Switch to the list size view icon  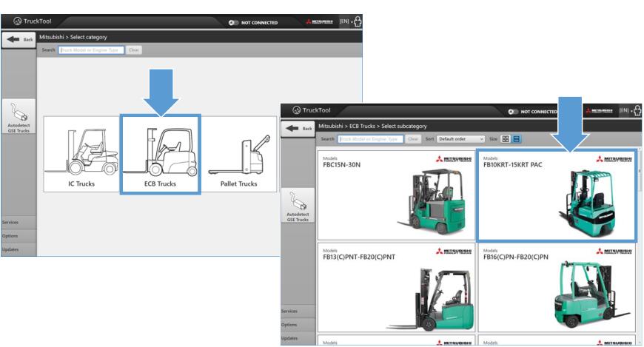point(516,139)
